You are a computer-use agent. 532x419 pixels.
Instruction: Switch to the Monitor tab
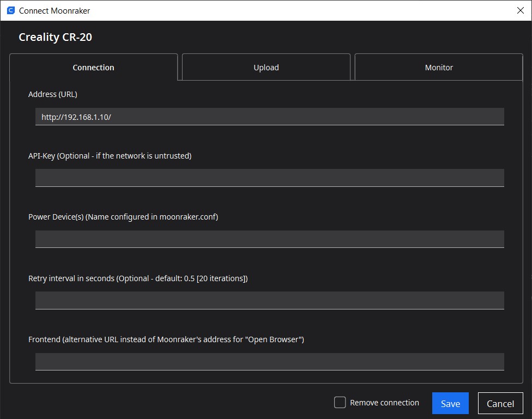(438, 66)
